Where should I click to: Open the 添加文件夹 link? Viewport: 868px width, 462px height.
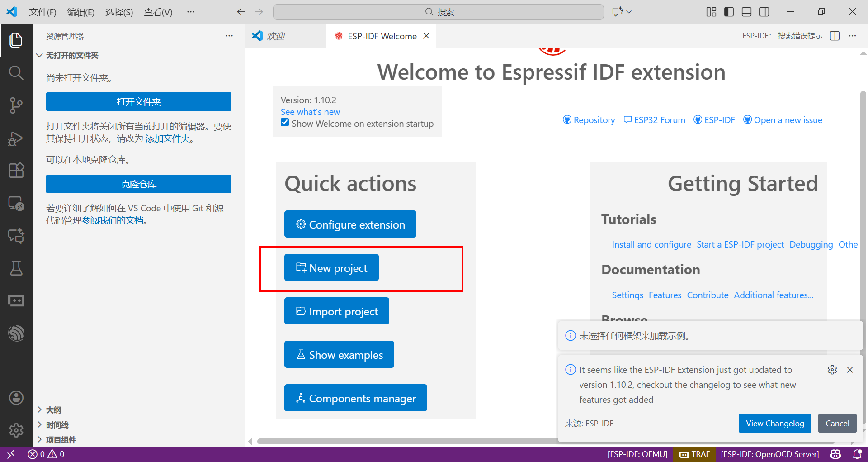168,138
